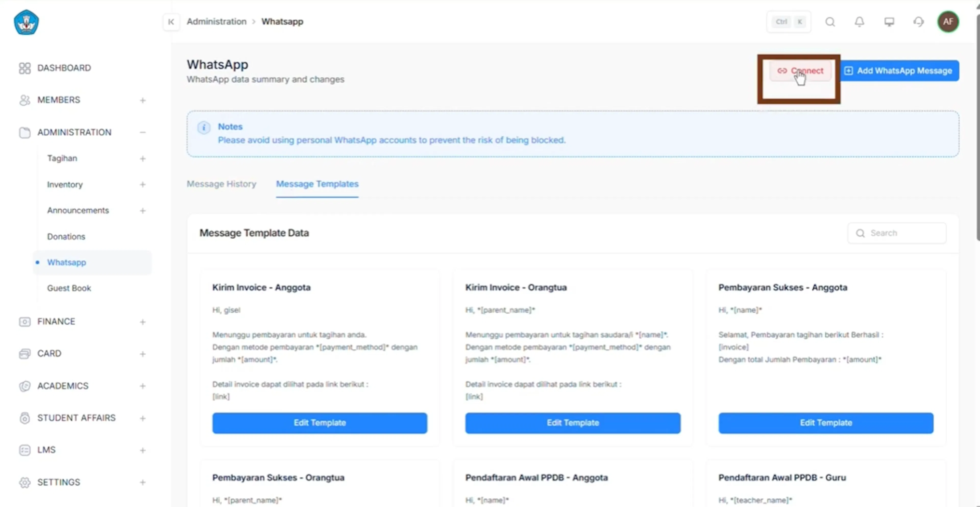Image resolution: width=980 pixels, height=507 pixels.
Task: Open Dashboard from the sidebar
Action: [x=64, y=68]
